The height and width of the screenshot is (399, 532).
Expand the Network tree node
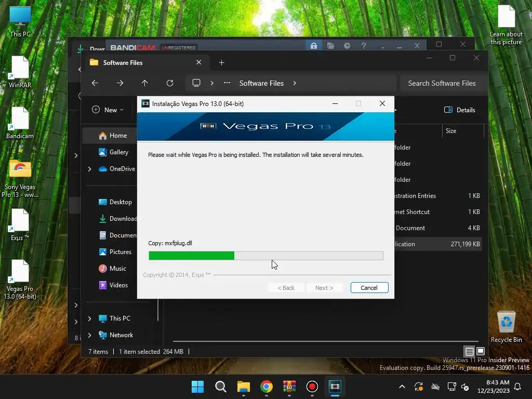(89, 335)
